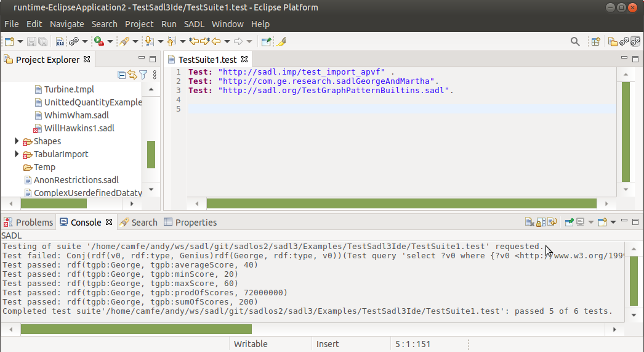Open the SADL menu

click(194, 24)
